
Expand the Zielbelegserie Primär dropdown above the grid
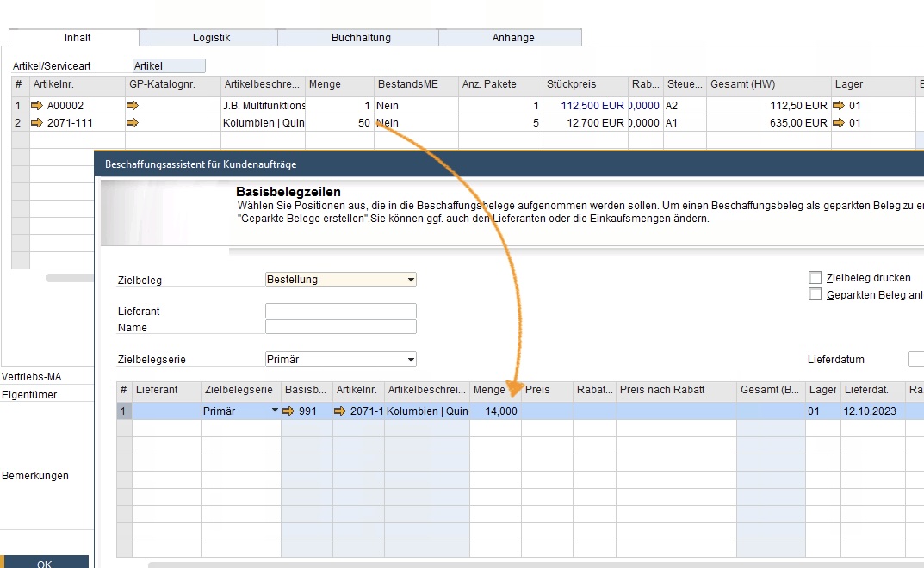411,359
